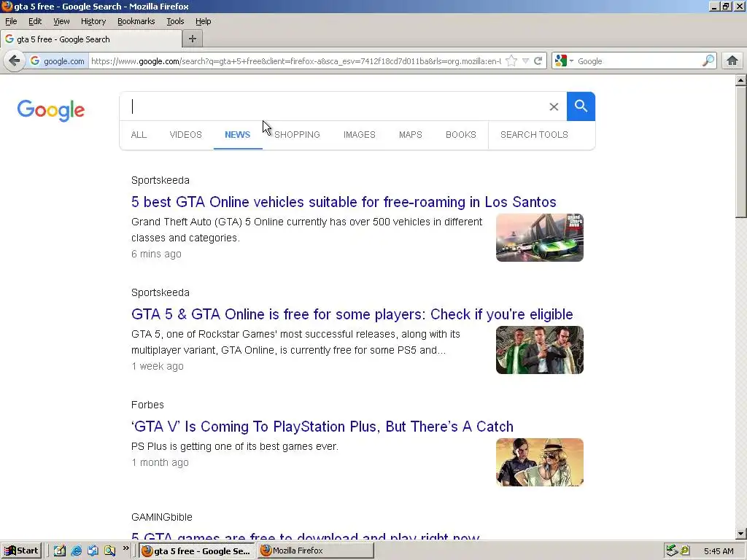Click the third quick launch icon

(93, 551)
